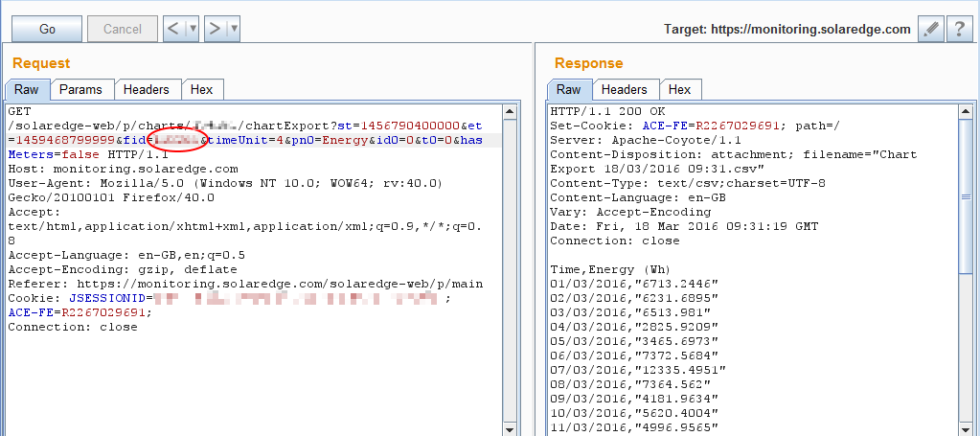
Task: Click the JSESSIONID cookie line
Action: click(x=229, y=298)
